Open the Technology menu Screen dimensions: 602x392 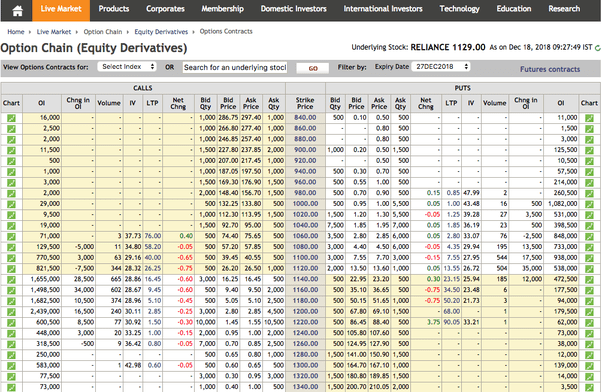(460, 9)
